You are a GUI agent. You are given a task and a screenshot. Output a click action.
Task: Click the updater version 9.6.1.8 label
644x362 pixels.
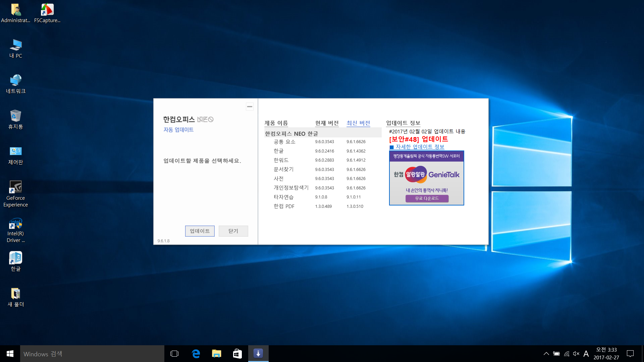[163, 241]
